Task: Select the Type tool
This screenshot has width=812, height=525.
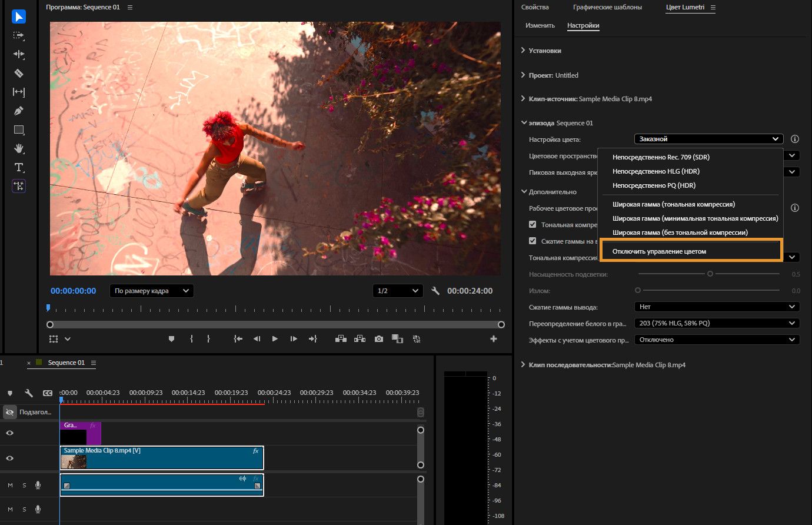Action: [x=19, y=167]
